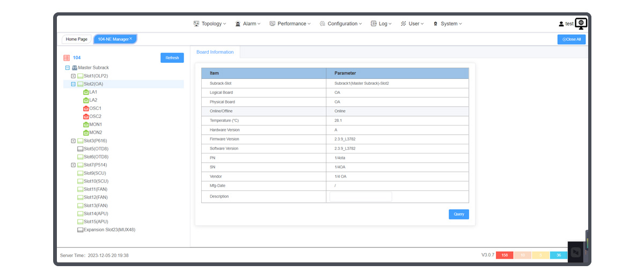This screenshot has height=279, width=644.
Task: Click the Query button
Action: click(x=459, y=214)
